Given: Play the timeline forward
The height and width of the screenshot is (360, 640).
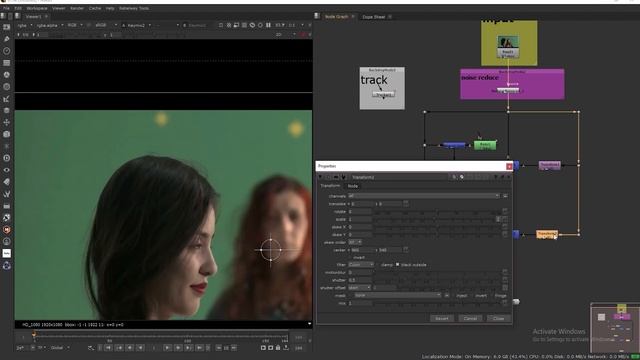Looking at the screenshot, I should point(167,348).
